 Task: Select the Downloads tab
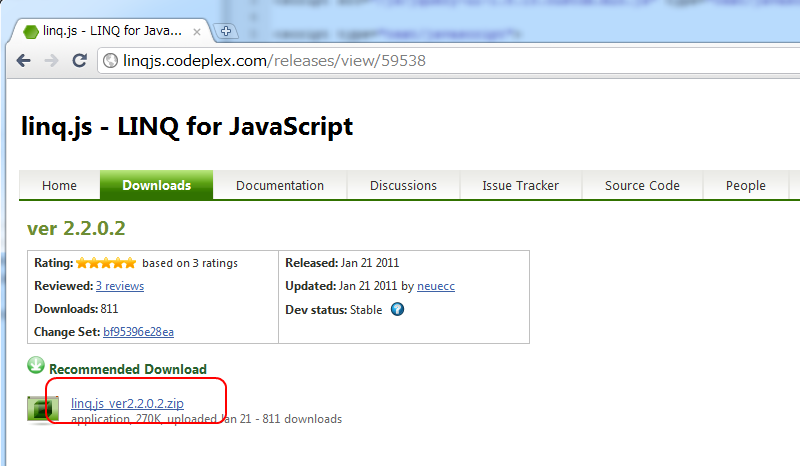[x=157, y=185]
